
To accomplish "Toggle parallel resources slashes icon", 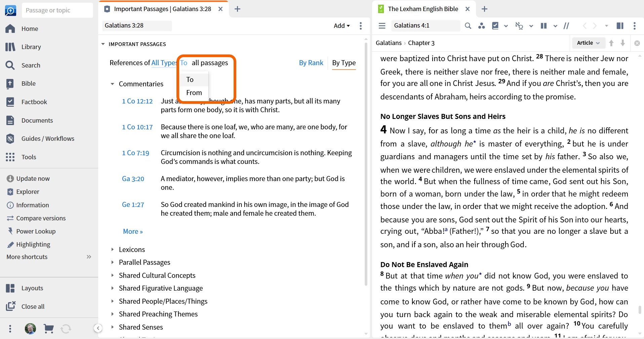I will 566,26.
